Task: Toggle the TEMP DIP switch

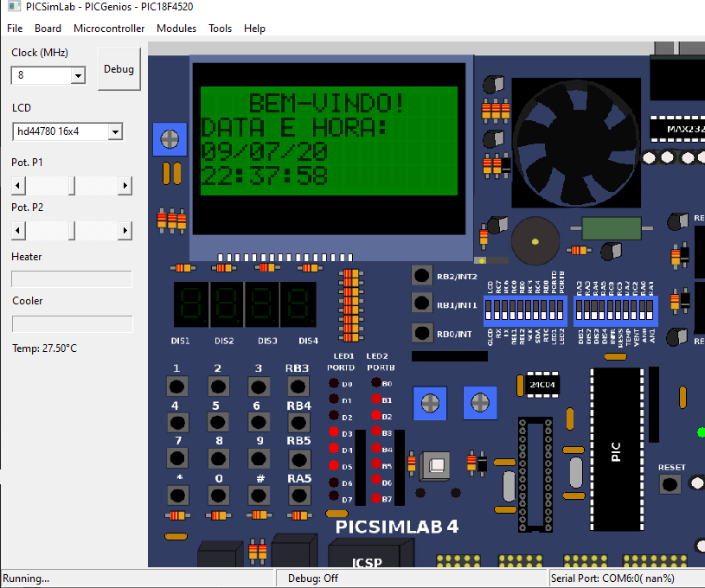Action: click(626, 310)
